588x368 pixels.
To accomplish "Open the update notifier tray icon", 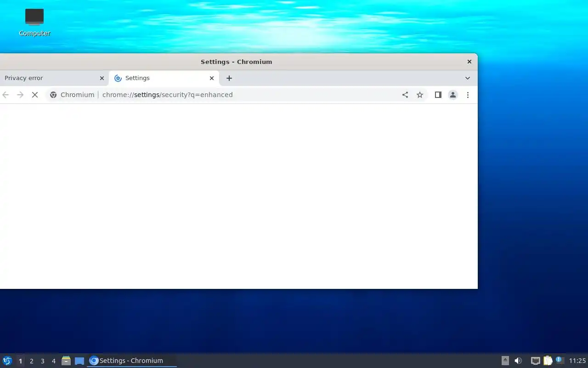I will (560, 360).
